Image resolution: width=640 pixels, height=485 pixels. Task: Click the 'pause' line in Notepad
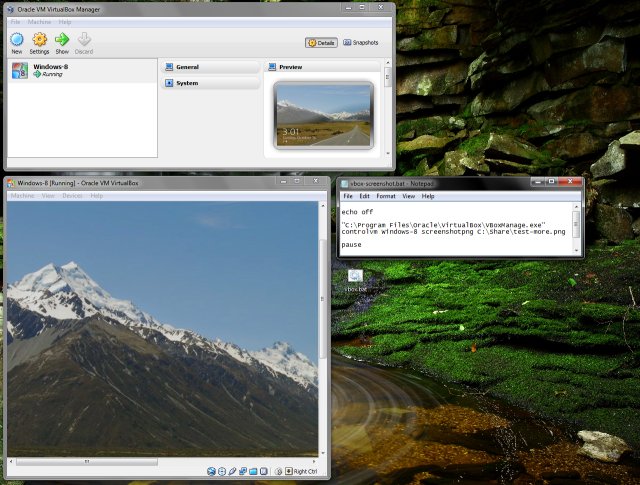click(x=351, y=245)
